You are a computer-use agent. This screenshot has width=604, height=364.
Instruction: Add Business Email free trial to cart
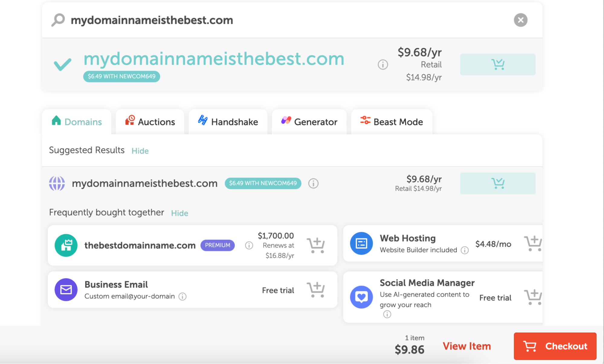click(316, 290)
